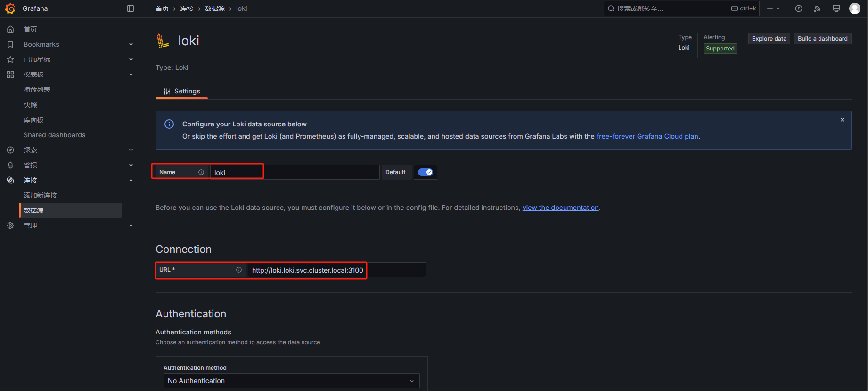Click the info icon in the alert banner
Viewport: 868px width, 391px height.
click(169, 124)
